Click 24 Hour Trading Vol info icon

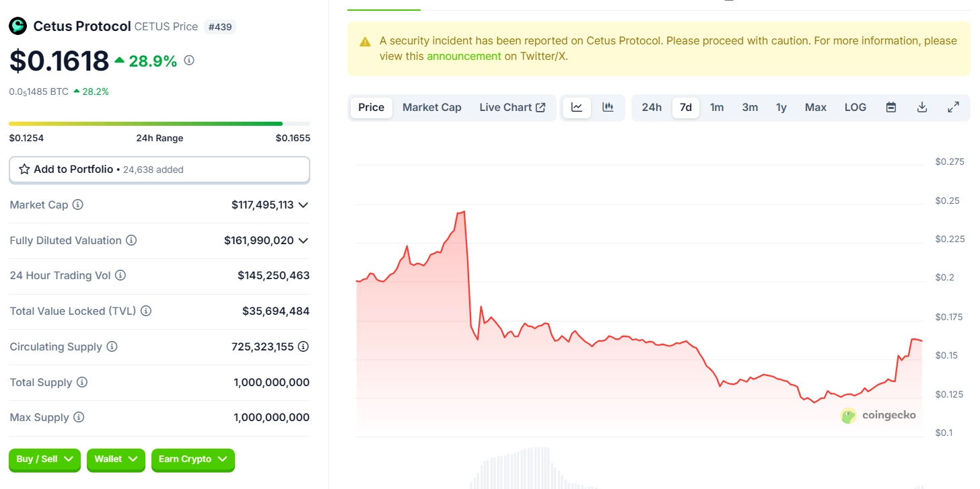coord(120,275)
